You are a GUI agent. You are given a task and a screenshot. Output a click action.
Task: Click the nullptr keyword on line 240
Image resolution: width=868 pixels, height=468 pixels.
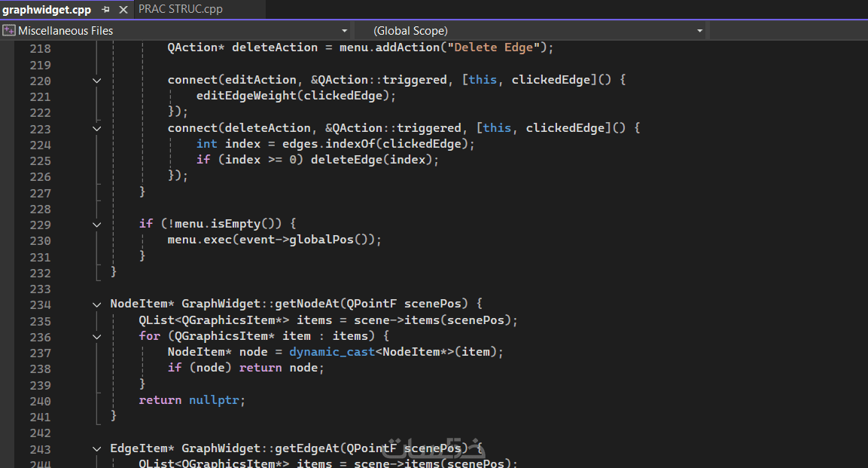(x=214, y=400)
